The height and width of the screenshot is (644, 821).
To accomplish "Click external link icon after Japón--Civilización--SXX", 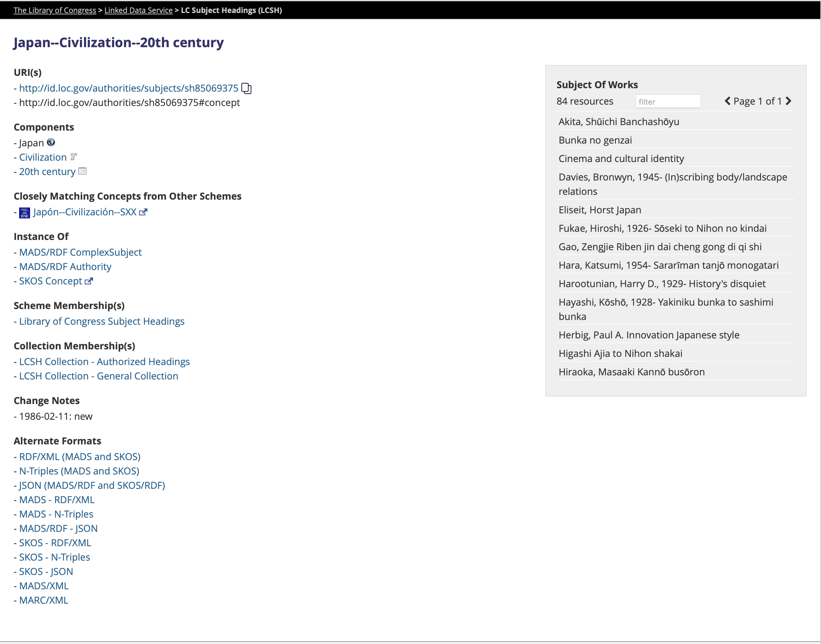I will (x=143, y=212).
